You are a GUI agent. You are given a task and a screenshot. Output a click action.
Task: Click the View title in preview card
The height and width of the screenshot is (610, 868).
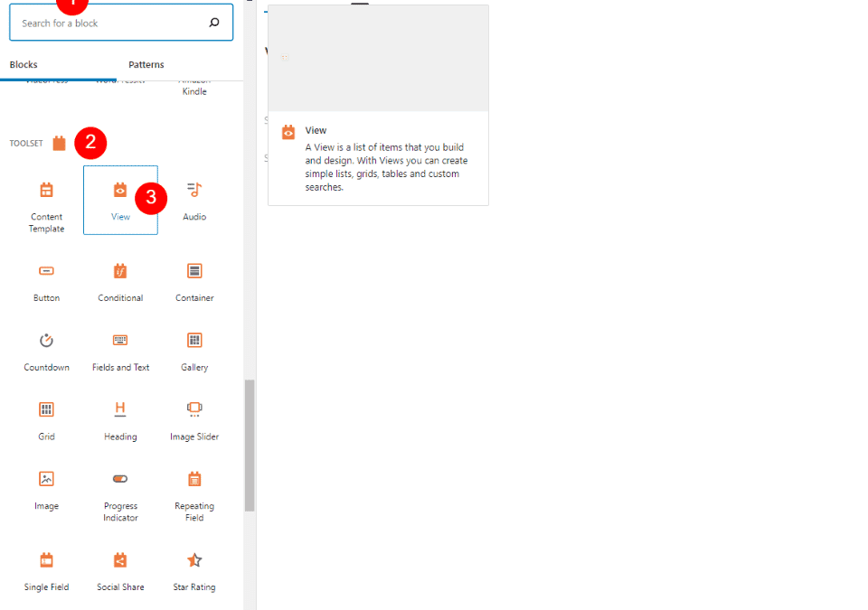click(316, 131)
